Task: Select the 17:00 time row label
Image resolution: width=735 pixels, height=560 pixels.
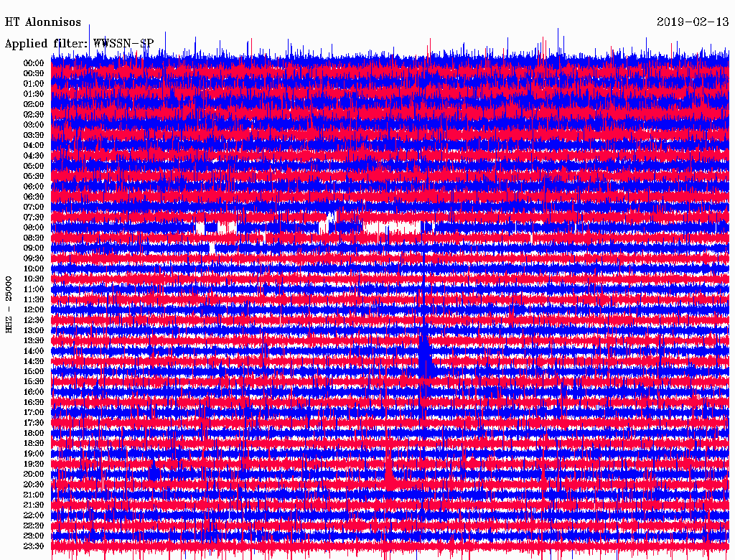Action: tap(34, 412)
